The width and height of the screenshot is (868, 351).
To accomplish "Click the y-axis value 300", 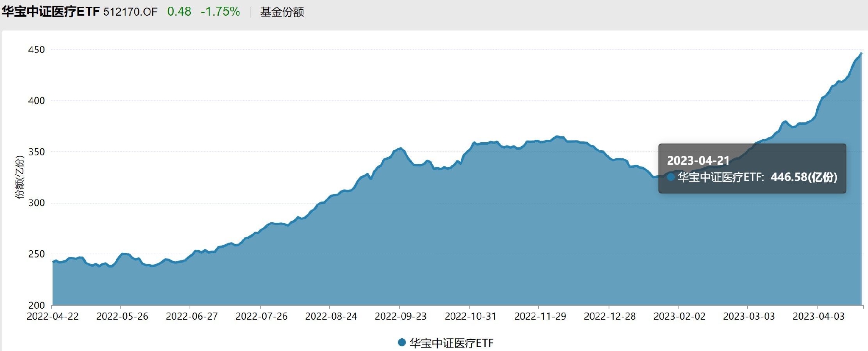I will [x=36, y=203].
